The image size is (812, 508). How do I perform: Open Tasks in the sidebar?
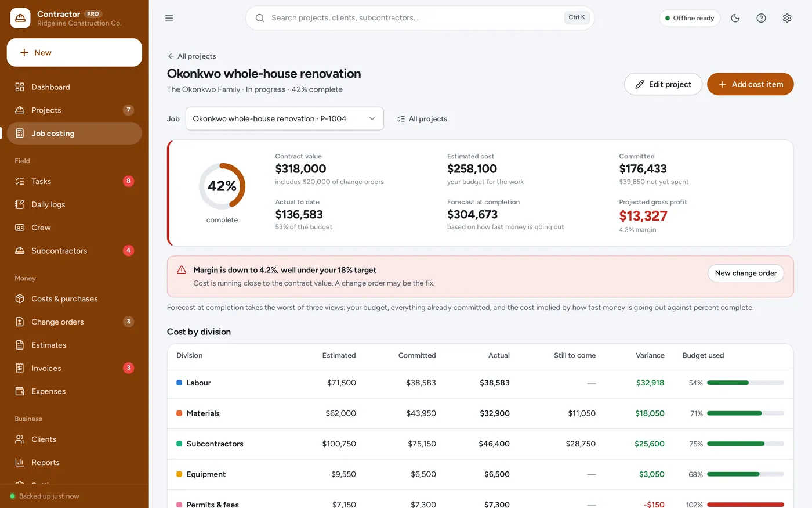(x=74, y=181)
